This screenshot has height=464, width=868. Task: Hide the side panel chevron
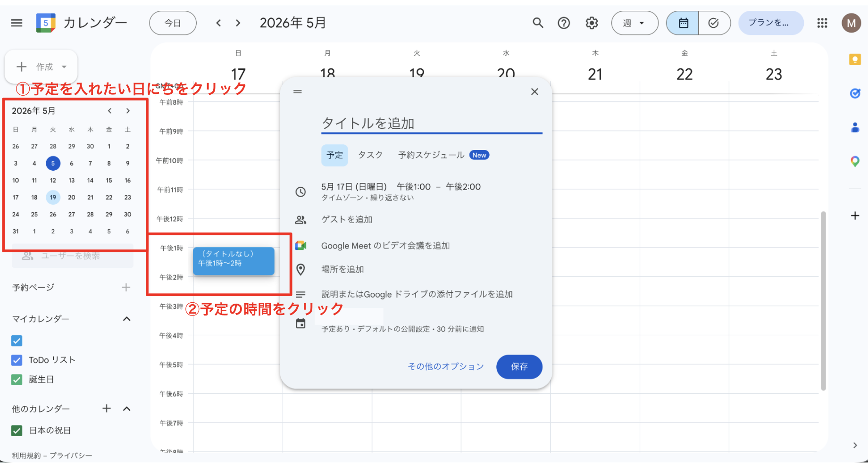(855, 445)
